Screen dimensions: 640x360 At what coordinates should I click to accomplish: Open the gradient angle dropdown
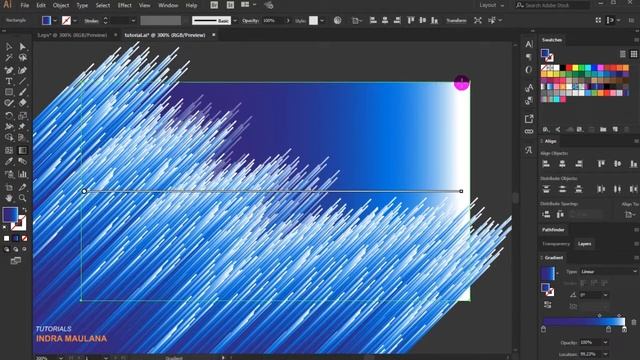coord(605,295)
